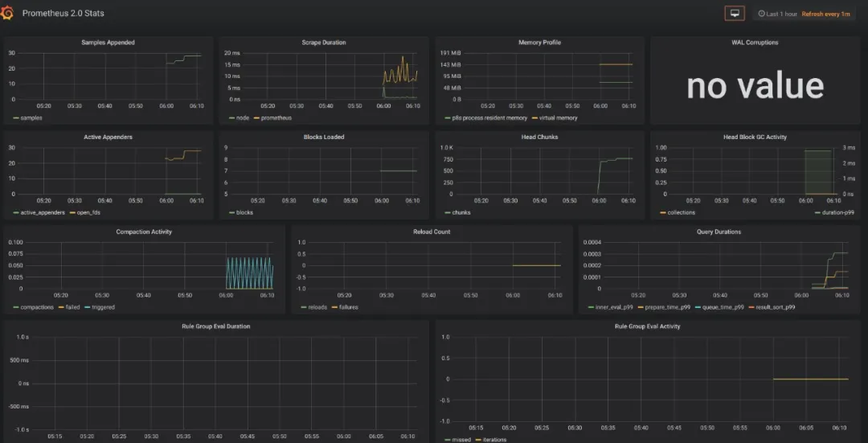Image resolution: width=868 pixels, height=443 pixels.
Task: Toggle the triggered series in Compaction Activity
Action: click(x=103, y=307)
